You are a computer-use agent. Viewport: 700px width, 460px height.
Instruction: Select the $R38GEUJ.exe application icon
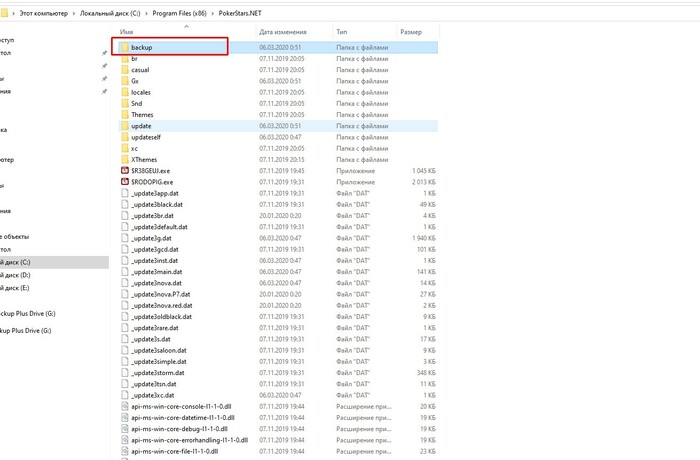click(125, 171)
